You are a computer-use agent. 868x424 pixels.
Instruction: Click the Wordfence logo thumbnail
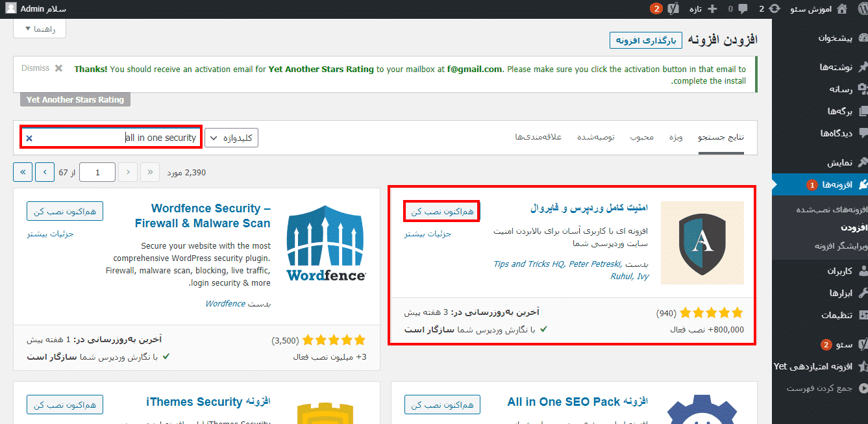pos(326,243)
